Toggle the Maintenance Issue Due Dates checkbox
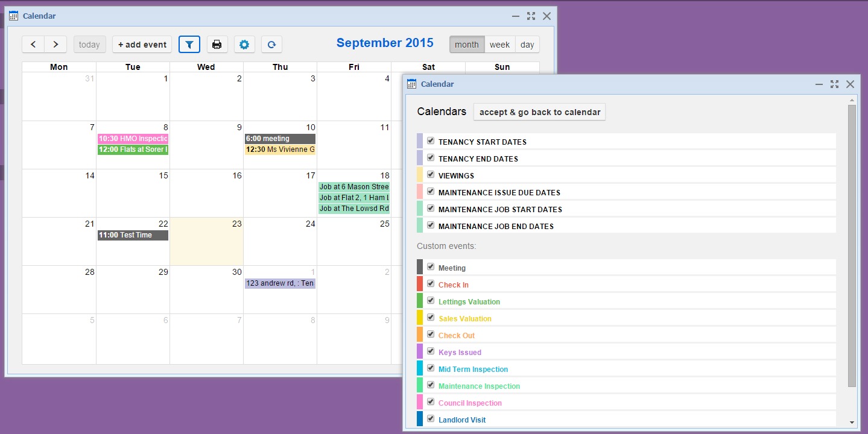The height and width of the screenshot is (434, 868). [431, 192]
